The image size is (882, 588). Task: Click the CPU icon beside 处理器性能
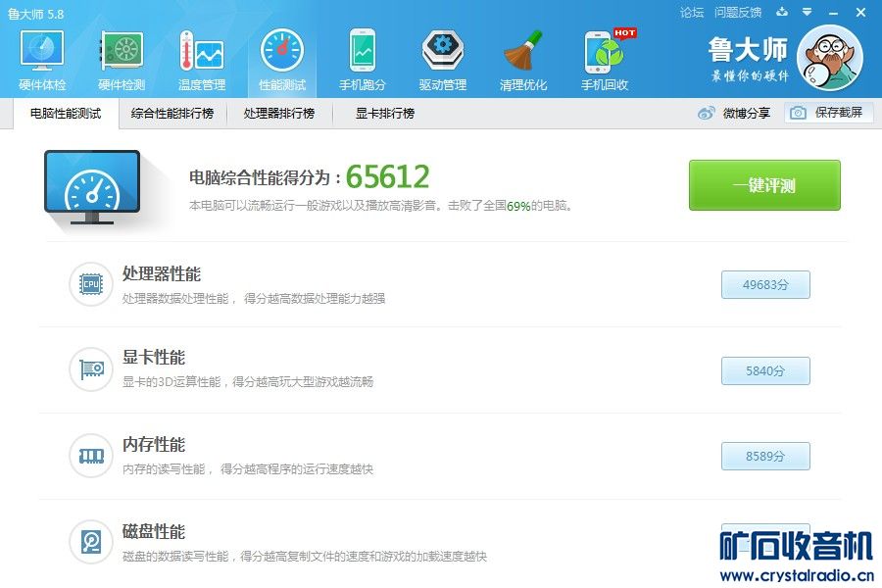click(91, 284)
